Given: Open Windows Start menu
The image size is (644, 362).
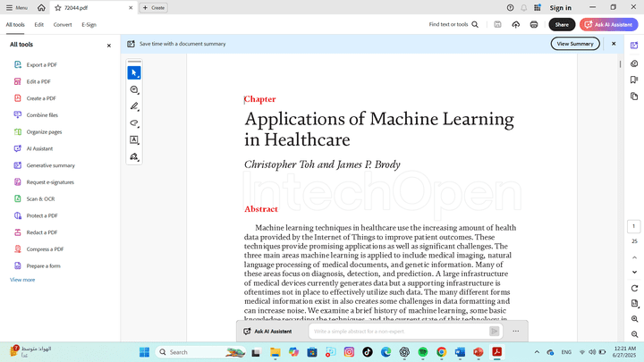Looking at the screenshot, I should point(144,352).
